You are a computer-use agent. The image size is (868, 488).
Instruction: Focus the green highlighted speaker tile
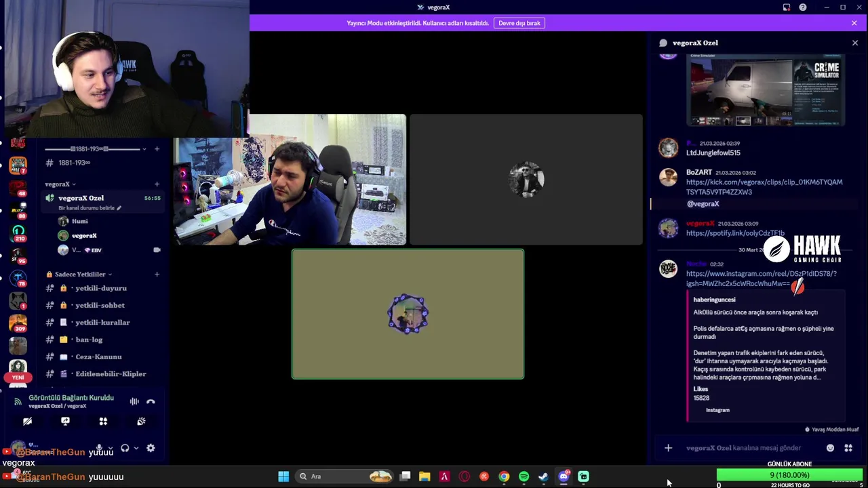(408, 314)
